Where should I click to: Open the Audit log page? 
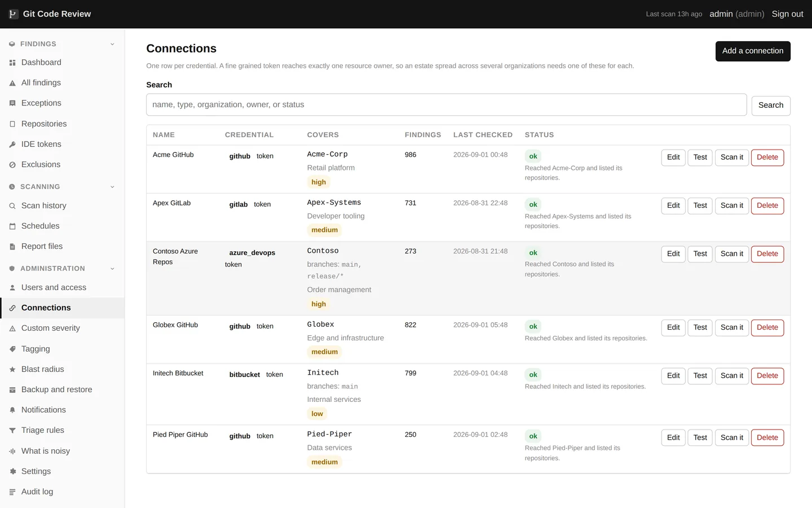[x=62, y=492]
